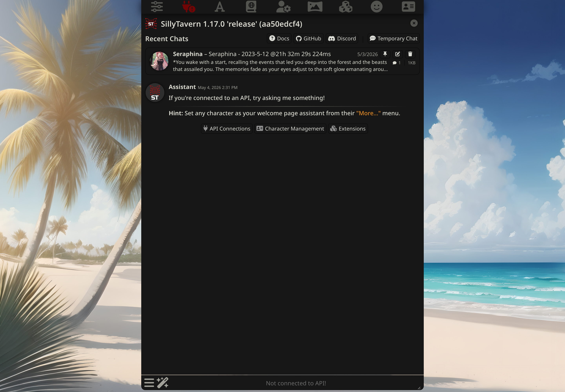Click the May 4, 2026 2:31 PM timestamp

218,88
